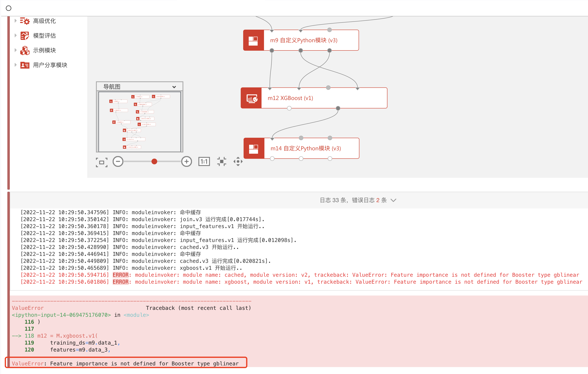
Task: Select the m14 自定义Python模块 (v3) node
Action: click(301, 148)
